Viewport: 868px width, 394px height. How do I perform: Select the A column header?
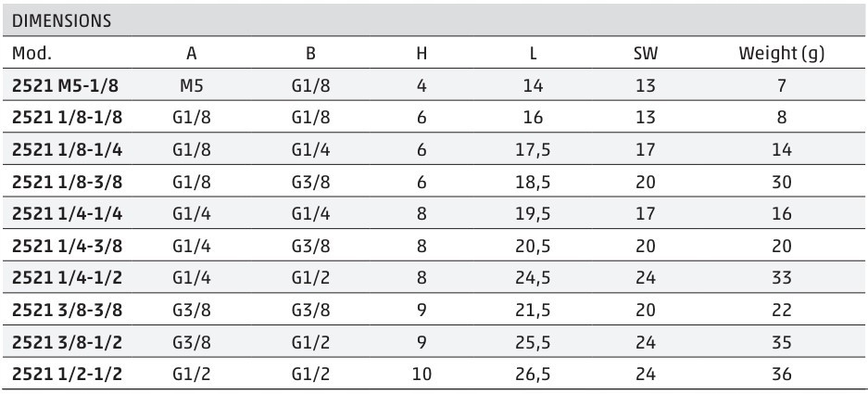(x=192, y=53)
